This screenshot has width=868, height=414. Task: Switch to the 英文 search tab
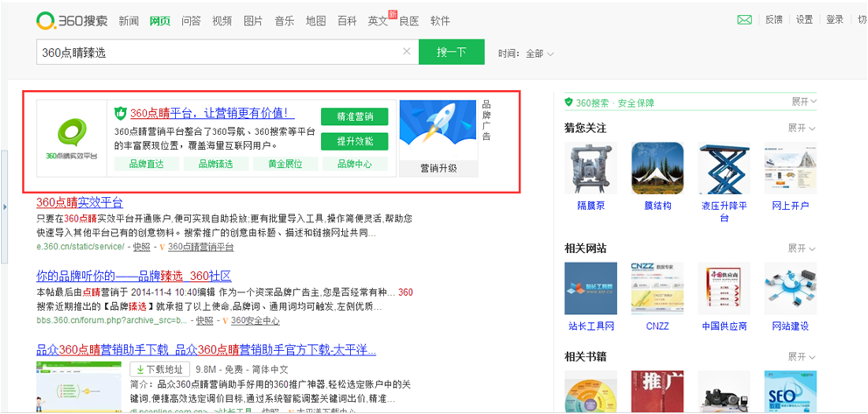point(378,21)
